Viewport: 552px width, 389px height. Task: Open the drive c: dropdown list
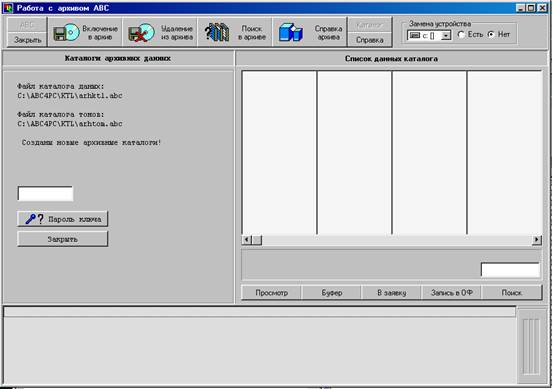pyautogui.click(x=446, y=36)
